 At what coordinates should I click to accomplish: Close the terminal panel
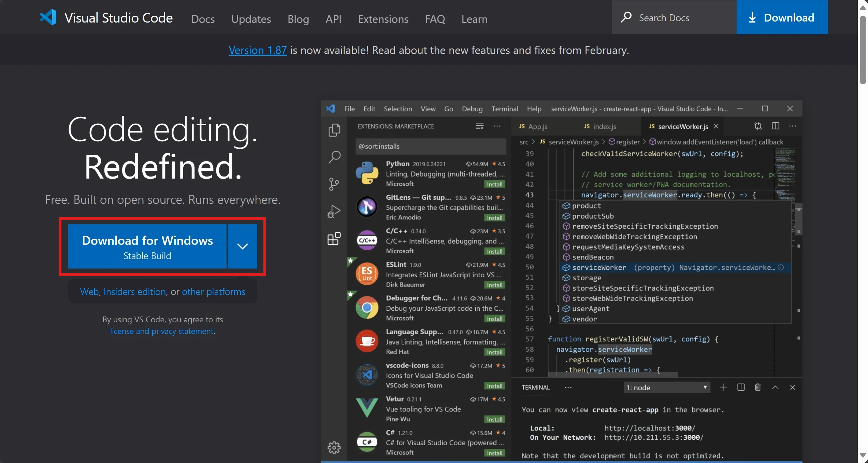pos(793,387)
